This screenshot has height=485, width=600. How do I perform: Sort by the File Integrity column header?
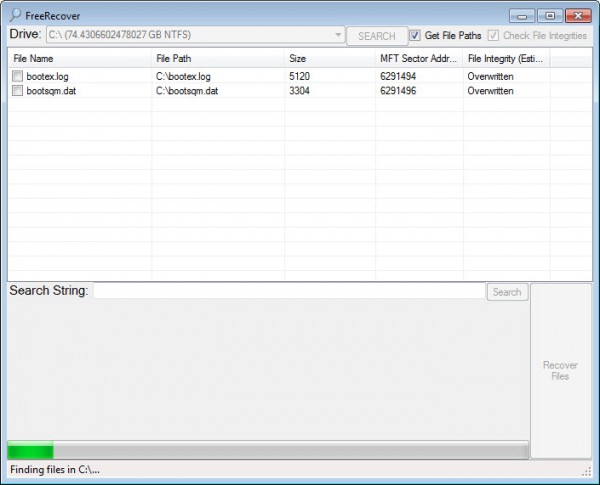(506, 58)
